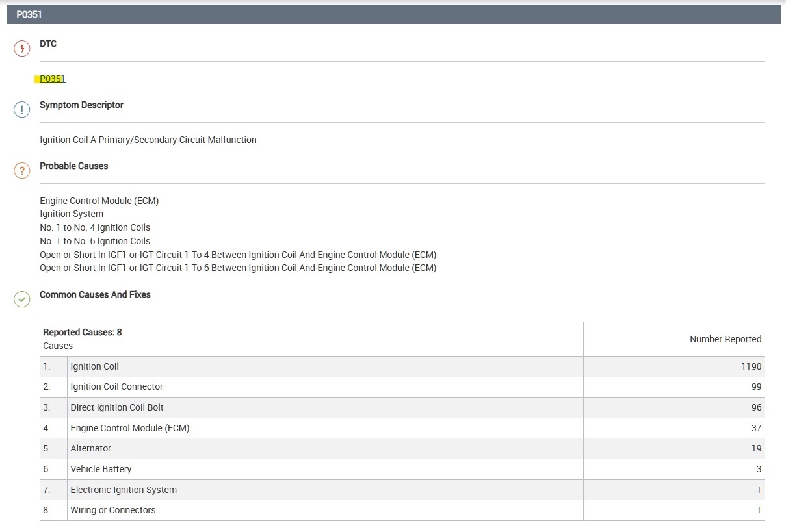Open the highlighted P0351 code link
786x532 pixels.
click(52, 79)
